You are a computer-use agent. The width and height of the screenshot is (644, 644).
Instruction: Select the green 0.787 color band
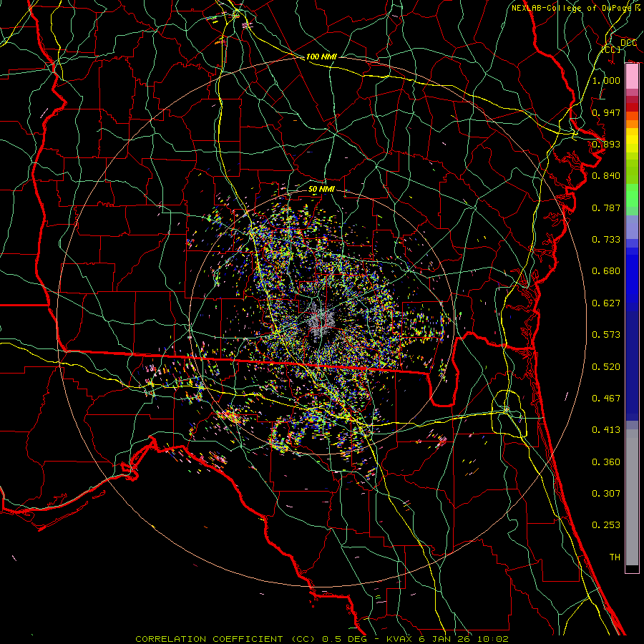click(x=632, y=200)
